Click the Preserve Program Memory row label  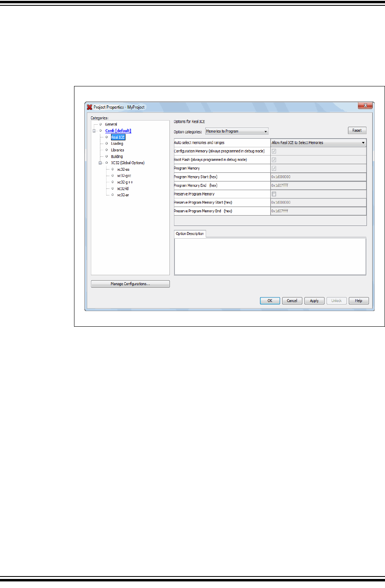click(x=194, y=194)
